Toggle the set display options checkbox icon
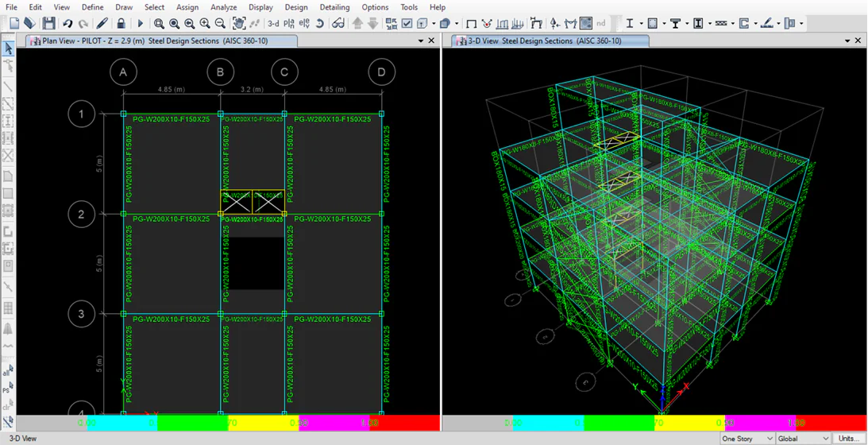Viewport: 868px width, 445px height. [407, 24]
